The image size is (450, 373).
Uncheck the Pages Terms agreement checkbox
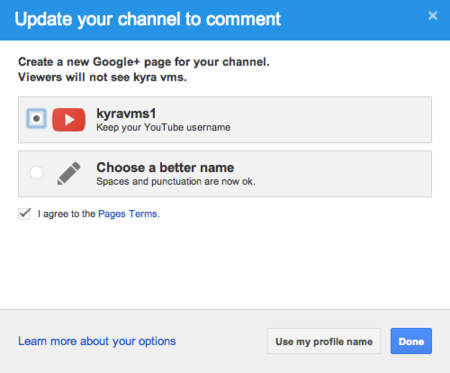[24, 213]
